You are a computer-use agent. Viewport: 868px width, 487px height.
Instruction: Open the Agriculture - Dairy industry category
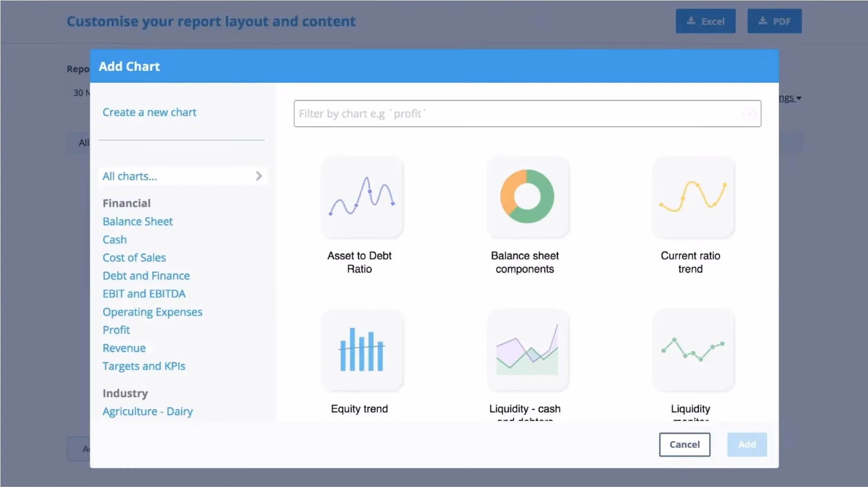tap(148, 412)
